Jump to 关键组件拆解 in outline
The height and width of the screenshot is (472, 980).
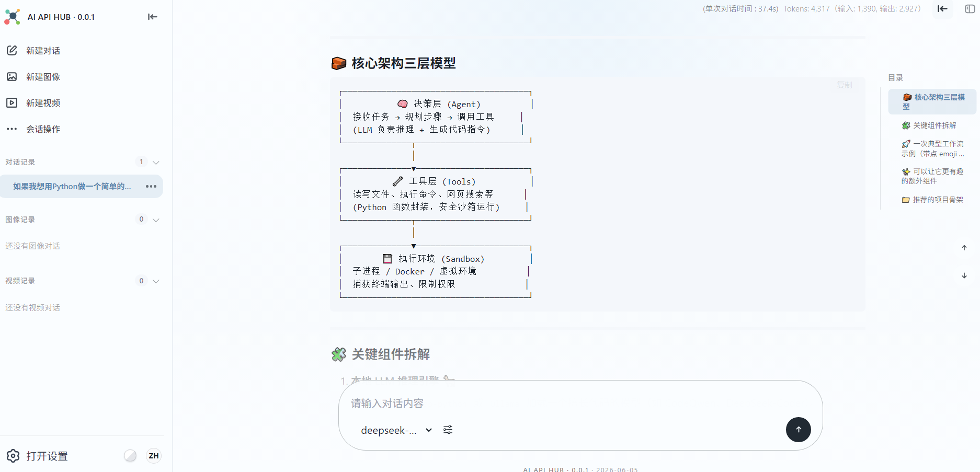(929, 125)
